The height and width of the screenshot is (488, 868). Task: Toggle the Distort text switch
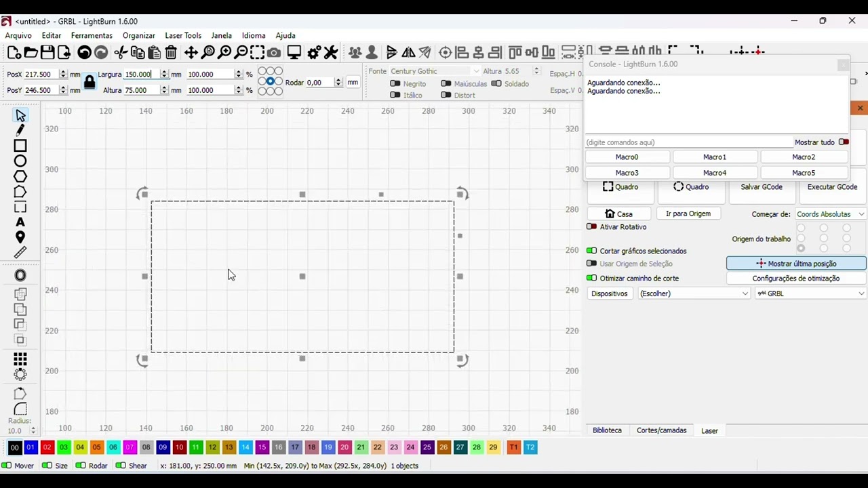pyautogui.click(x=446, y=96)
